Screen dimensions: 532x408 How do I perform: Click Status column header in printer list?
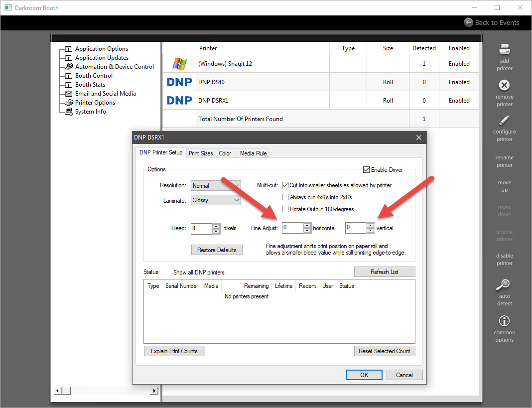[346, 286]
